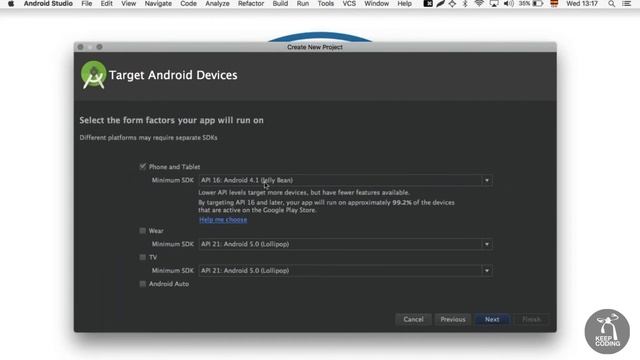Click the swift bird menu bar icon
This screenshot has width=640, height=360.
440,4
